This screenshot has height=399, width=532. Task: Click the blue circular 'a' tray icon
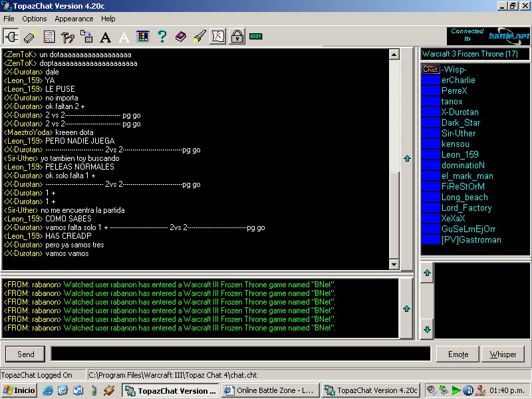(x=468, y=390)
